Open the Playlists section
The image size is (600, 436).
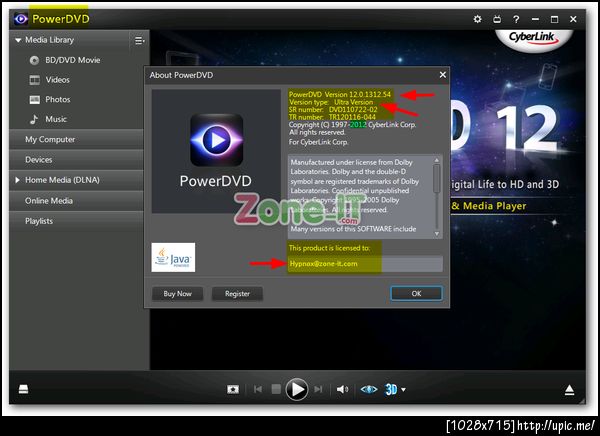[77, 221]
